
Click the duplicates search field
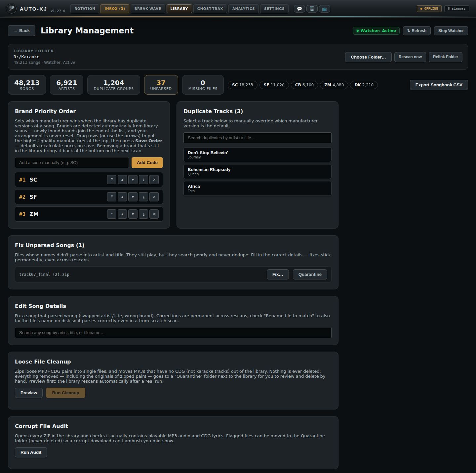click(x=258, y=138)
